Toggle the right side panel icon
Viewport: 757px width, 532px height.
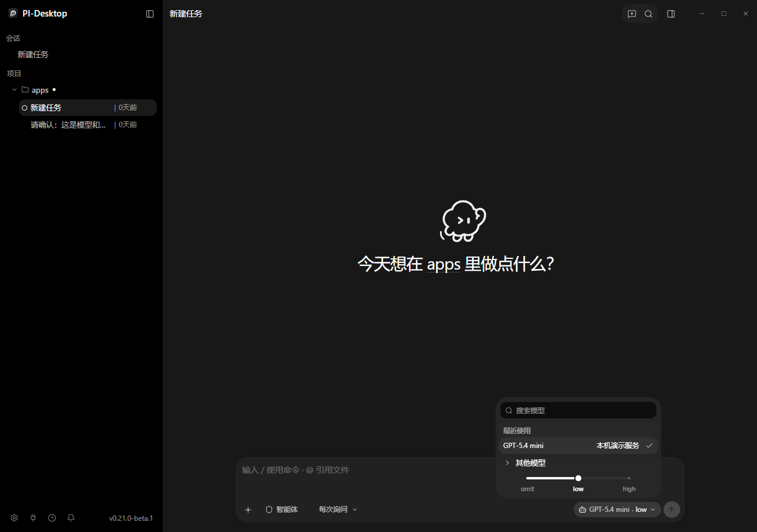[671, 14]
